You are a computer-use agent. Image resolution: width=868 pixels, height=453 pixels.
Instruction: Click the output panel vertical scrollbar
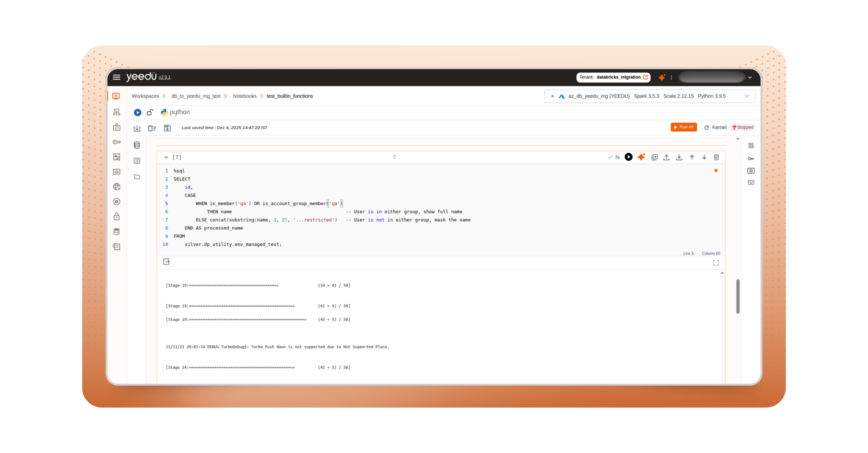[738, 297]
